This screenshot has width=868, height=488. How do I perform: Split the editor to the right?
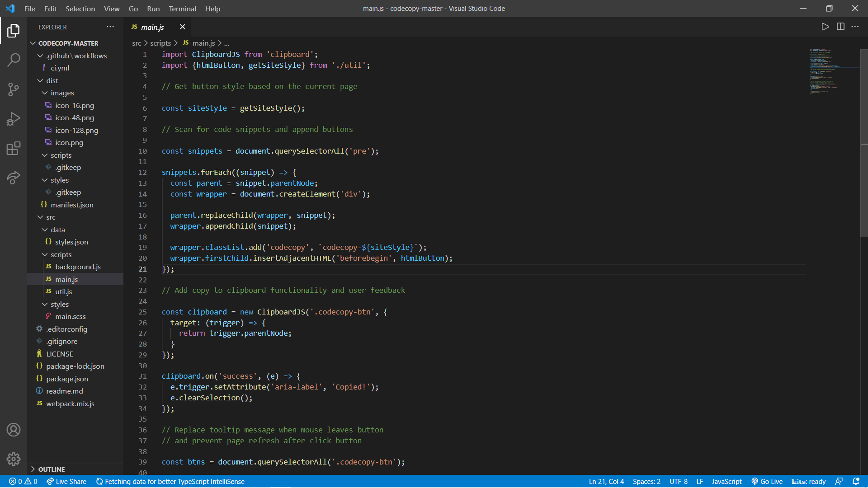[840, 27]
